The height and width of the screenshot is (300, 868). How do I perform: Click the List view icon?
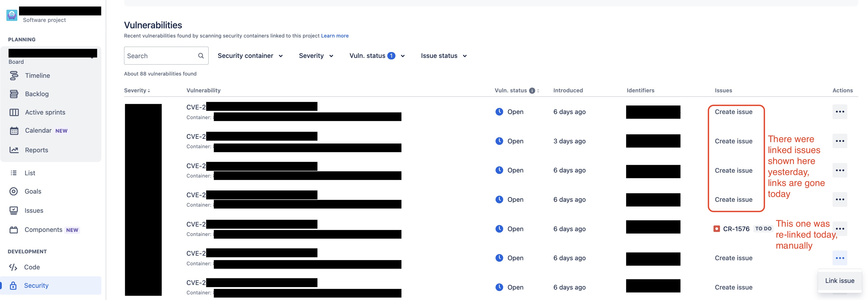[x=14, y=173]
